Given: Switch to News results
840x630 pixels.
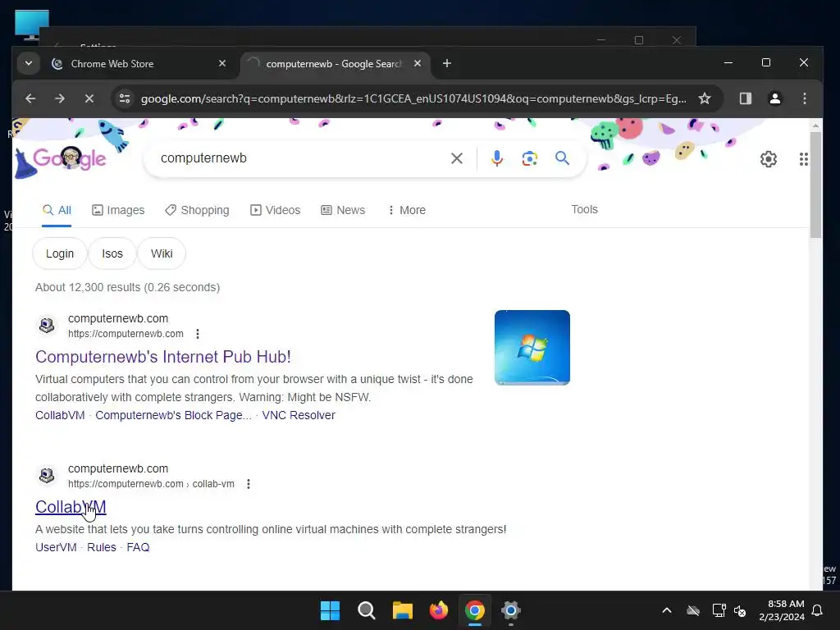Looking at the screenshot, I should pyautogui.click(x=343, y=210).
